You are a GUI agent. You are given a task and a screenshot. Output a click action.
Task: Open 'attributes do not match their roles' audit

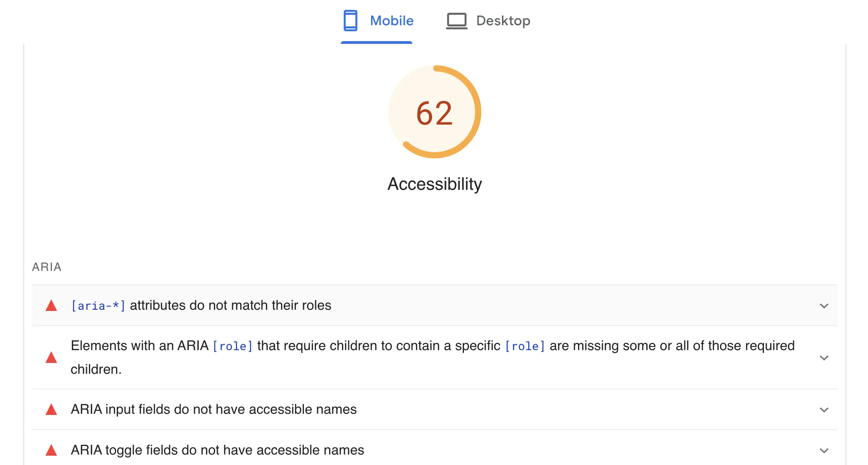click(x=231, y=305)
